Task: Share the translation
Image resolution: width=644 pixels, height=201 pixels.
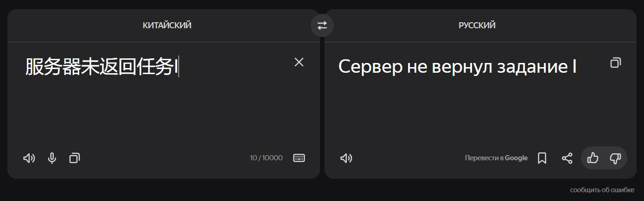Action: [x=567, y=158]
